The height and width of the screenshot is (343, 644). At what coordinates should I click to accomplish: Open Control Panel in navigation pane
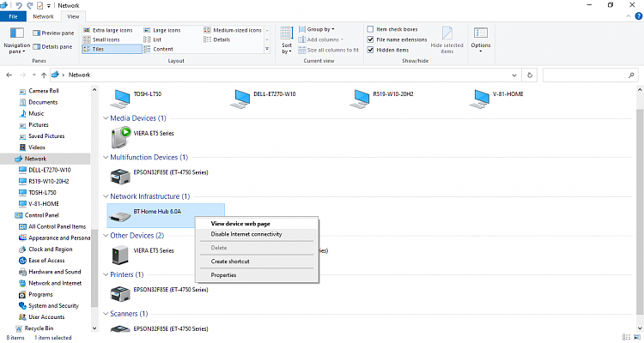(x=37, y=215)
